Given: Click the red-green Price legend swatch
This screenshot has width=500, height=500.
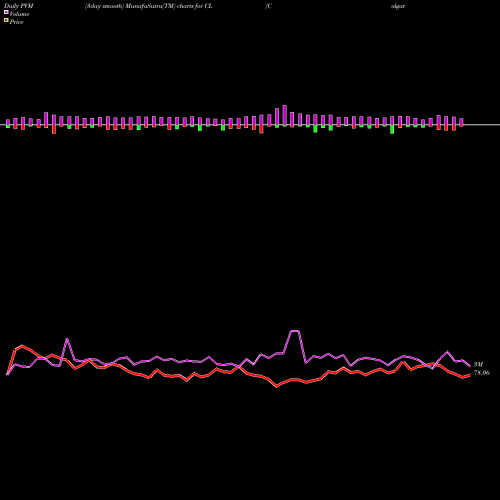Looking at the screenshot, I should 6,21.
